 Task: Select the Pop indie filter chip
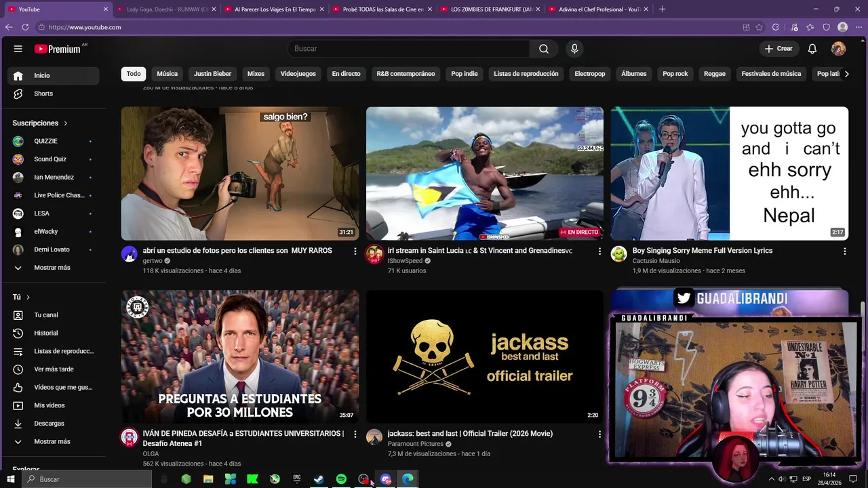(465, 74)
